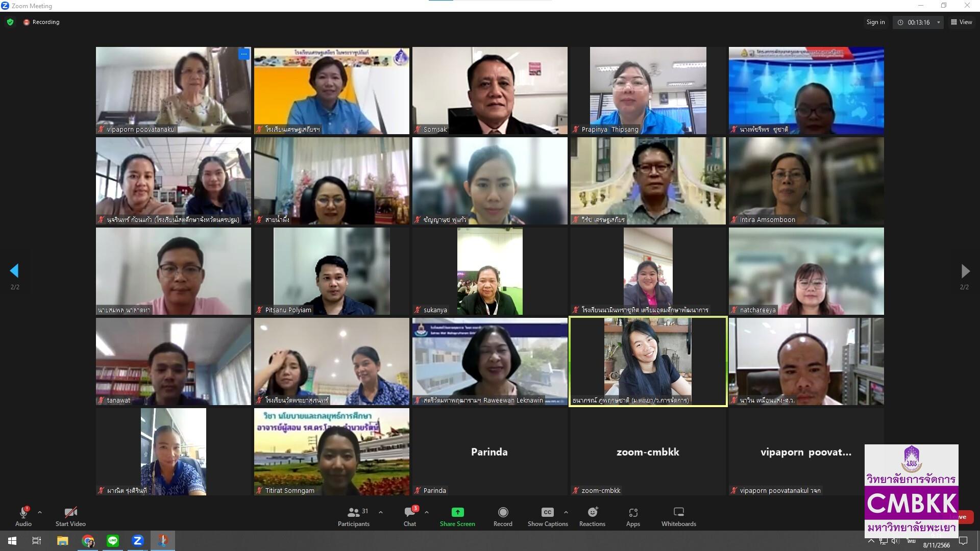The width and height of the screenshot is (980, 551).
Task: Open the View layout menu
Action: pyautogui.click(x=962, y=22)
